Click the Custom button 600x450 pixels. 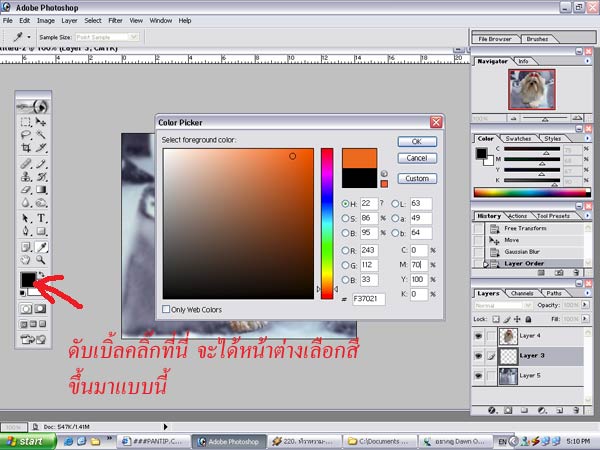point(417,179)
